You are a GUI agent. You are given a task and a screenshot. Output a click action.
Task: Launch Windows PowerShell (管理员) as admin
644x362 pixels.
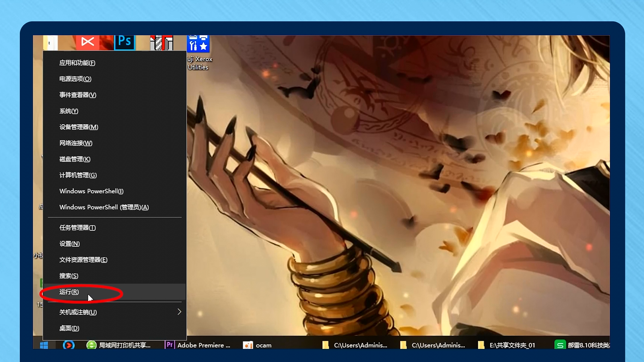click(115, 207)
